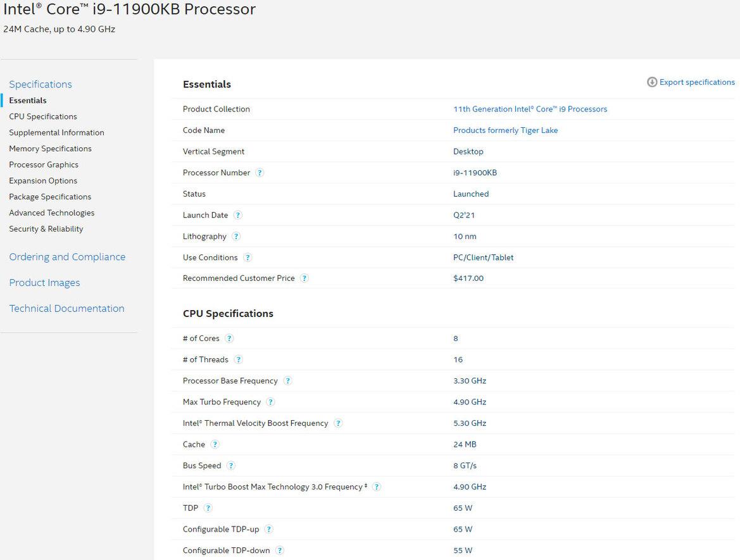This screenshot has height=560, width=740.
Task: Open help icon next to Turbo Boost Max 3.0 Frequency
Action: click(376, 487)
